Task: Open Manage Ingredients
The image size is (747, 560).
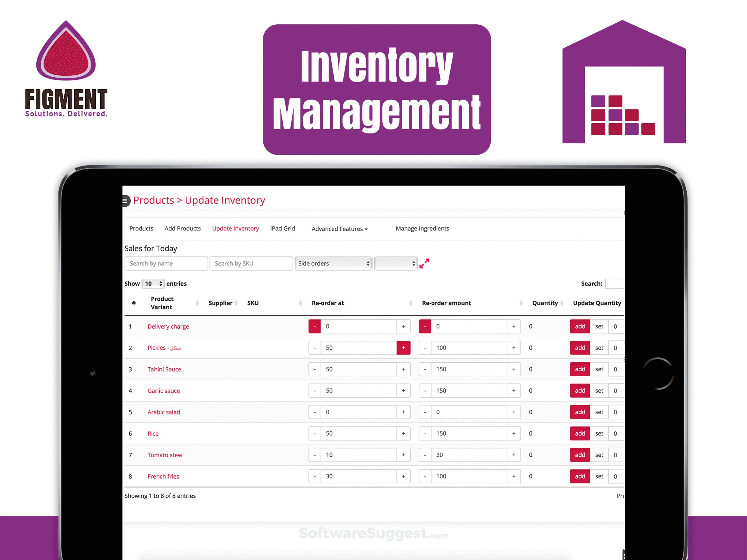Action: point(422,228)
